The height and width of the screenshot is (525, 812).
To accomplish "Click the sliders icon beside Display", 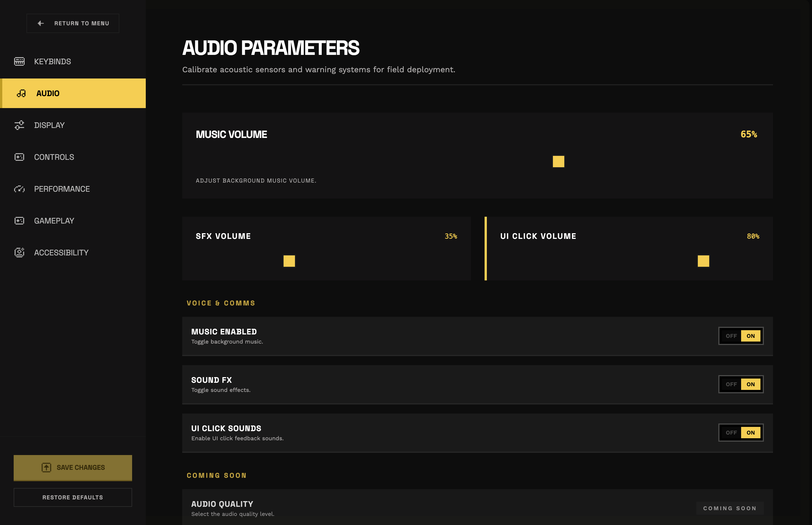I will tap(19, 125).
